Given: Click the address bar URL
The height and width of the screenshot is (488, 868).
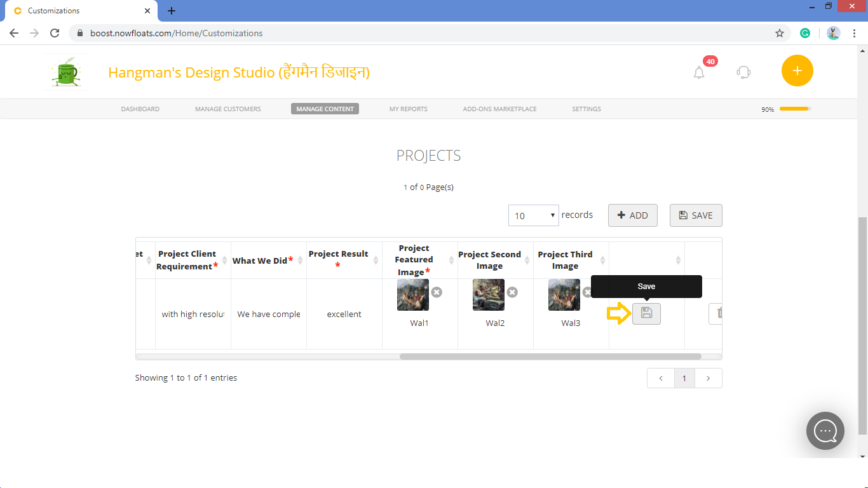Looking at the screenshot, I should click(x=176, y=33).
